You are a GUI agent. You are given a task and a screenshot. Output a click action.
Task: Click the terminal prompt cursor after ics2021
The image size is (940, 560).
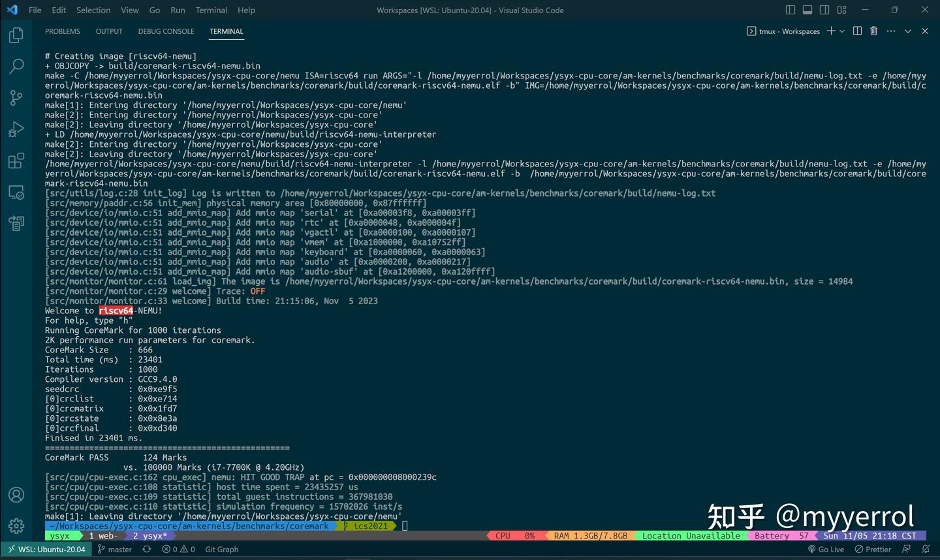[x=405, y=526]
